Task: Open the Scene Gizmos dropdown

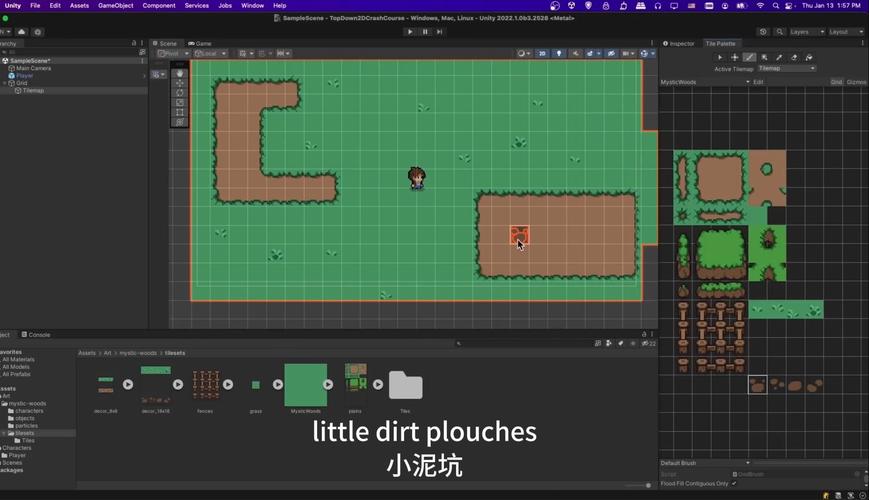Action: (x=647, y=53)
